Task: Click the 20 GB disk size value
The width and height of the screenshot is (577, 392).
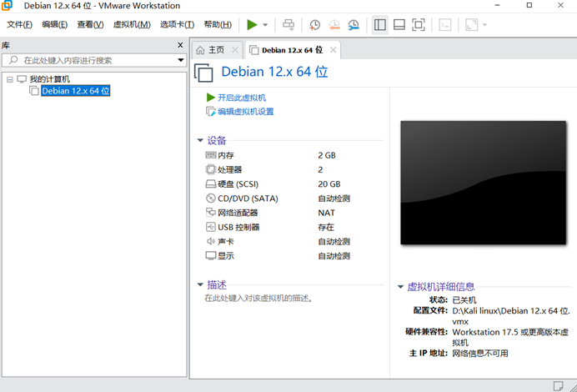Action: click(x=329, y=184)
